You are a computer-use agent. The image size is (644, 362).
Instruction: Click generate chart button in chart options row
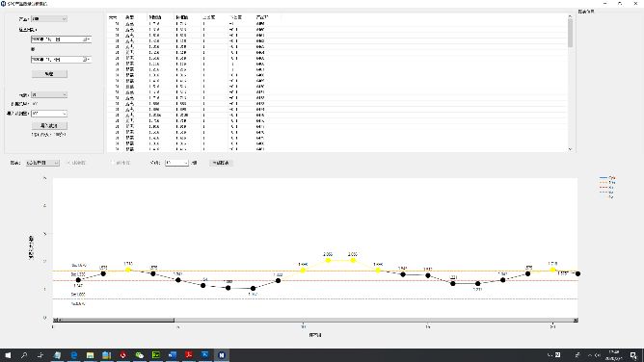[221, 163]
